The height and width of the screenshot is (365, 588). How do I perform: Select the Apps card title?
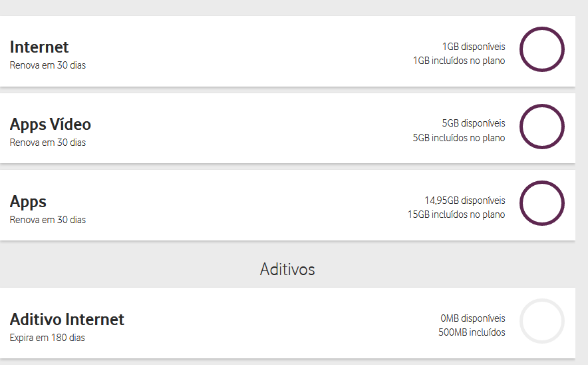coord(28,202)
